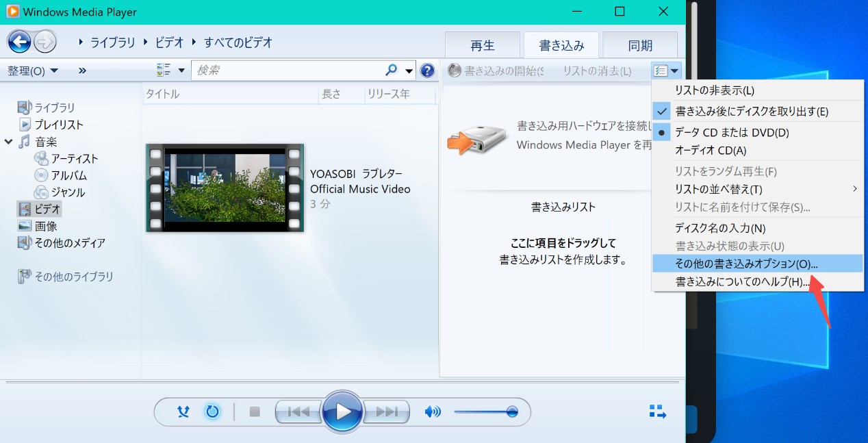868x443 pixels.
Task: Switch to the 書き込み tab
Action: pyautogui.click(x=561, y=45)
